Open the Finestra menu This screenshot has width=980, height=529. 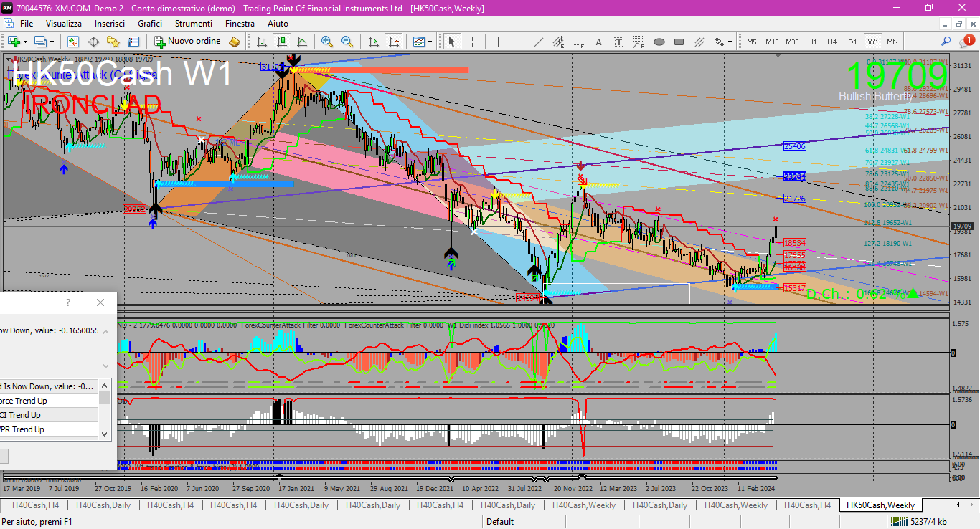pyautogui.click(x=240, y=24)
